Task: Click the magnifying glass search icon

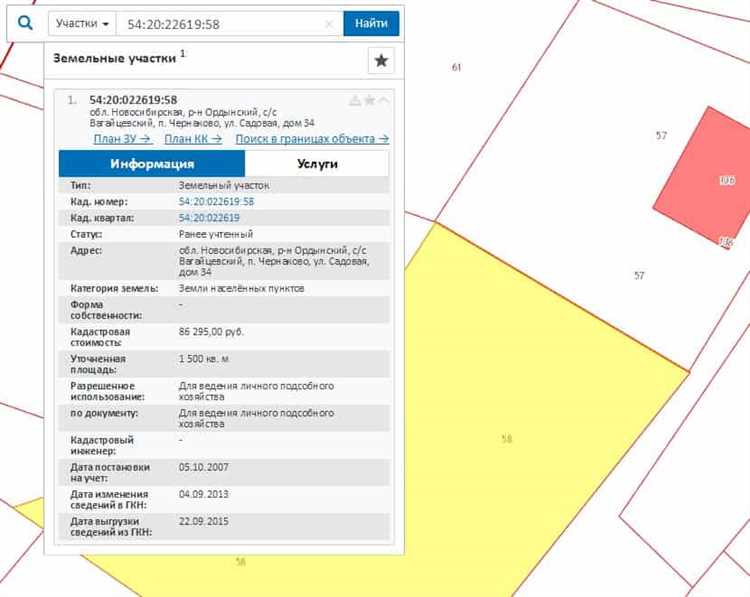Action: pyautogui.click(x=26, y=23)
